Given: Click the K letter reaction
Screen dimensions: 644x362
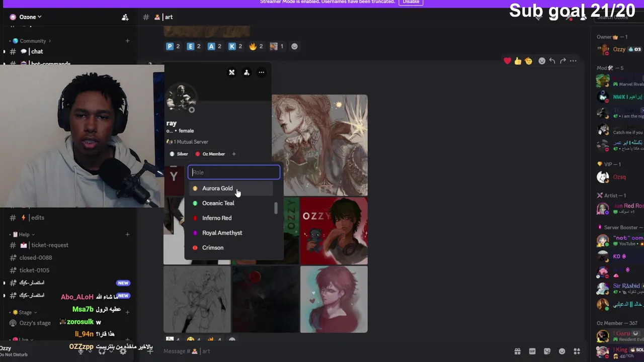Looking at the screenshot, I should (235, 46).
